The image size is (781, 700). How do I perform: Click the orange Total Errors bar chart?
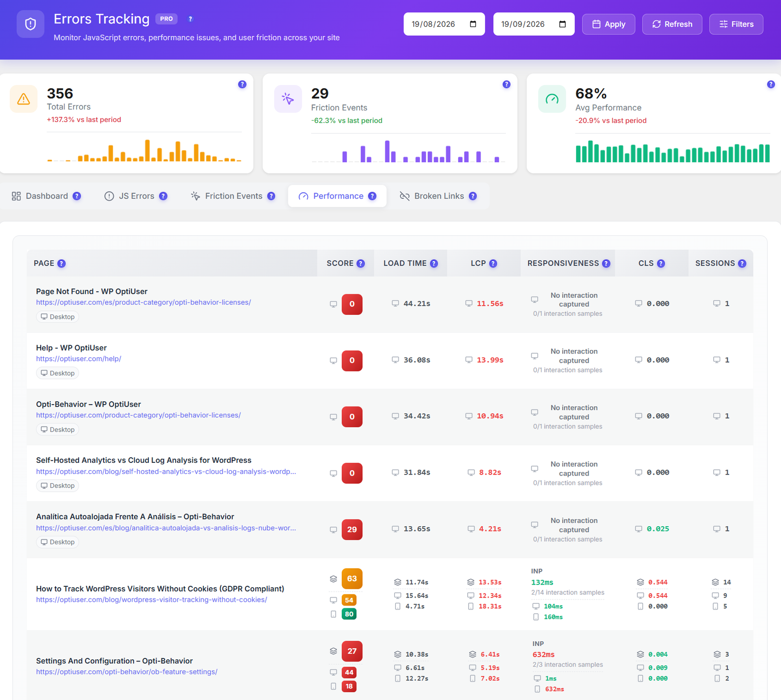click(x=144, y=151)
